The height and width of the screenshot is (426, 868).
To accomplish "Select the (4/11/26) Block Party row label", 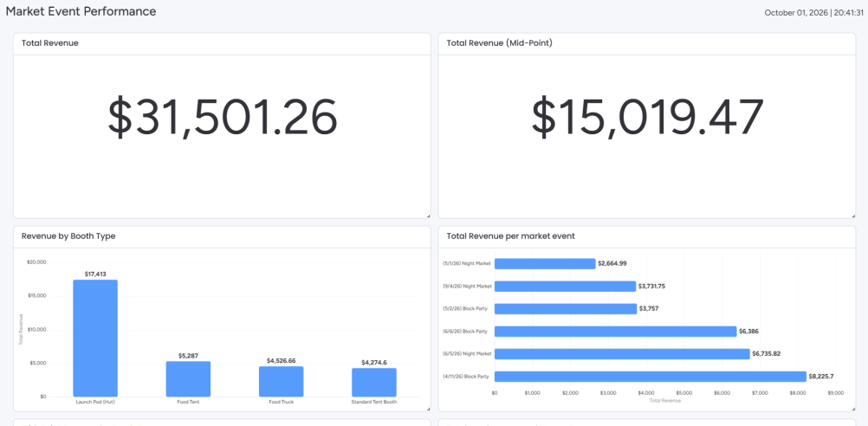I will point(466,377).
